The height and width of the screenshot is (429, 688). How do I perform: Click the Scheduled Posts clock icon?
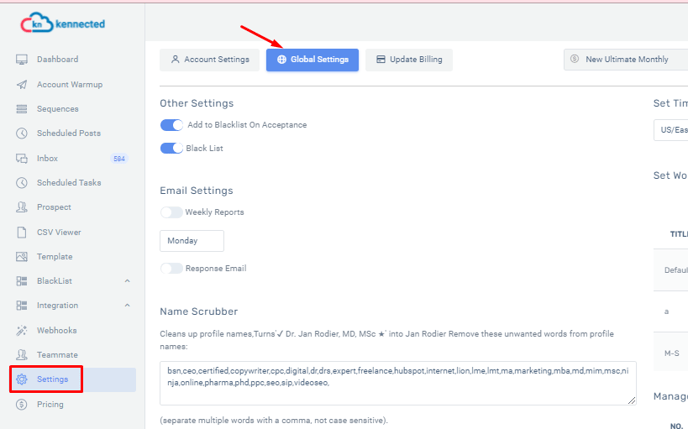point(22,133)
